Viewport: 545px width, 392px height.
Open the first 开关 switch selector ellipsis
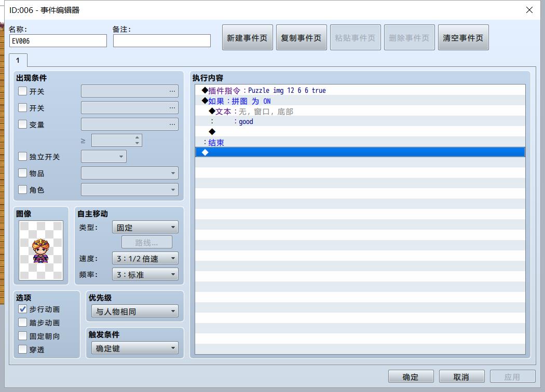tap(172, 91)
